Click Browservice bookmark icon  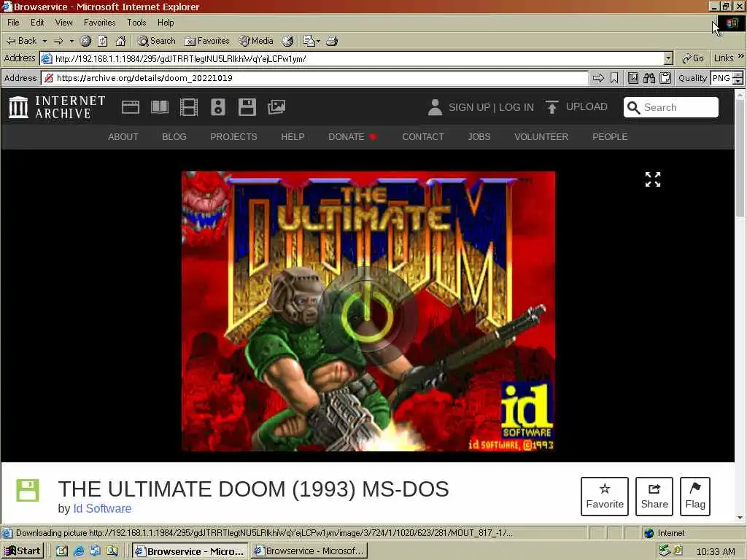(x=614, y=78)
